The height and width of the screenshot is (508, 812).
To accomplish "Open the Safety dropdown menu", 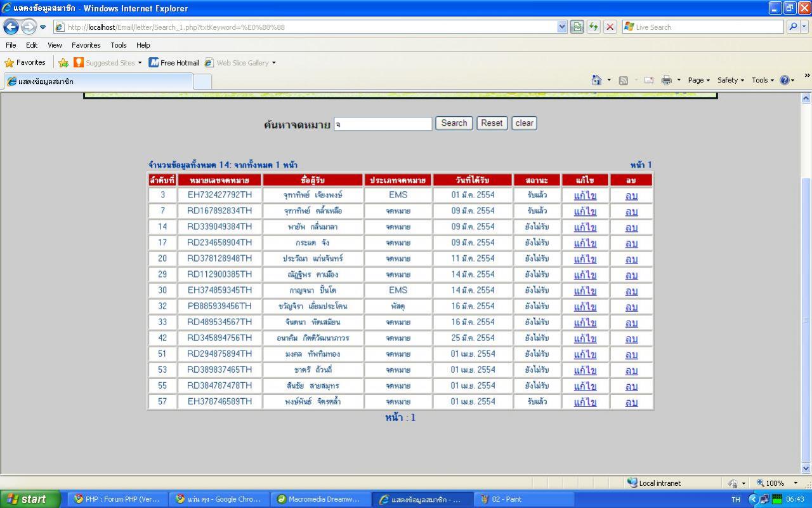I will coord(730,80).
